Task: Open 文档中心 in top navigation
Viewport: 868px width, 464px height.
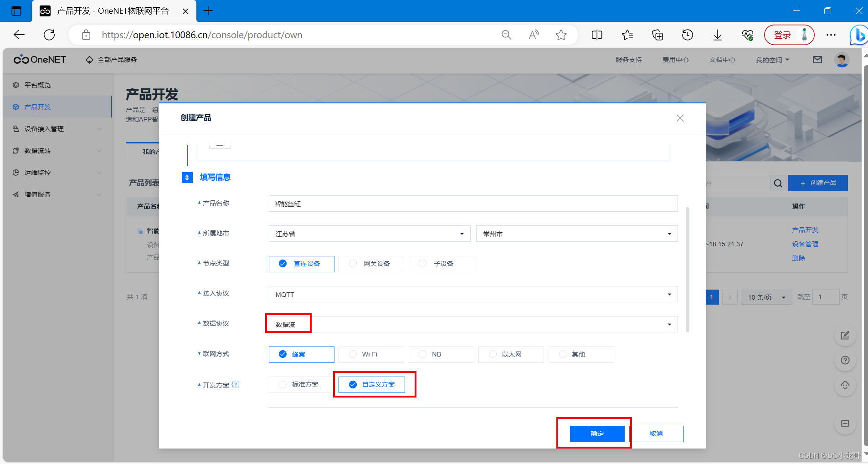Action: coord(722,60)
